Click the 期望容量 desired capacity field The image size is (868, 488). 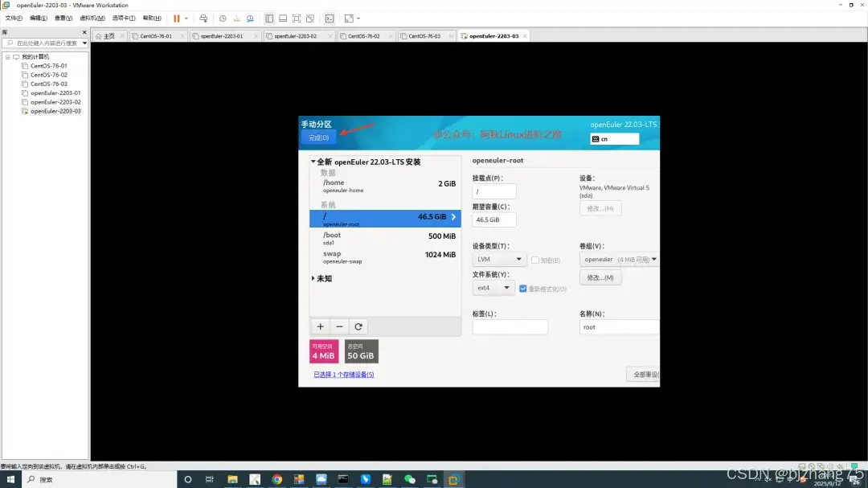coord(493,219)
